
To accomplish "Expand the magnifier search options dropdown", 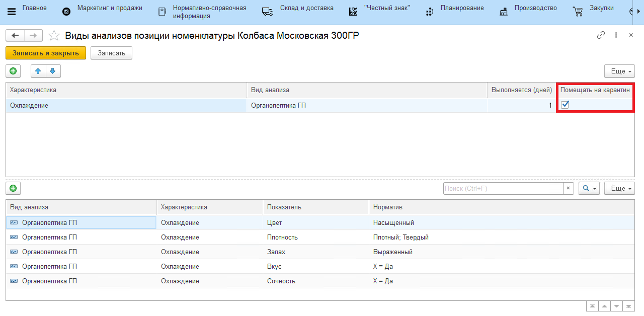I will (589, 188).
